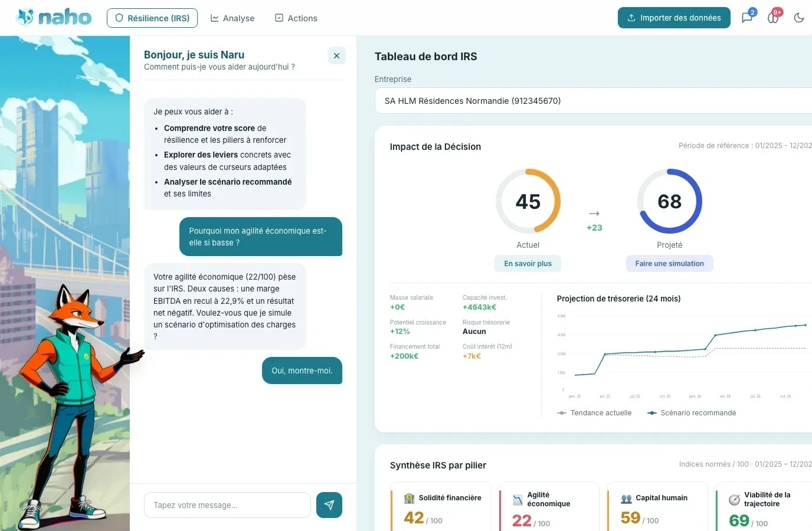This screenshot has height=531, width=812.
Task: Click the En savoir plus button
Action: click(528, 264)
